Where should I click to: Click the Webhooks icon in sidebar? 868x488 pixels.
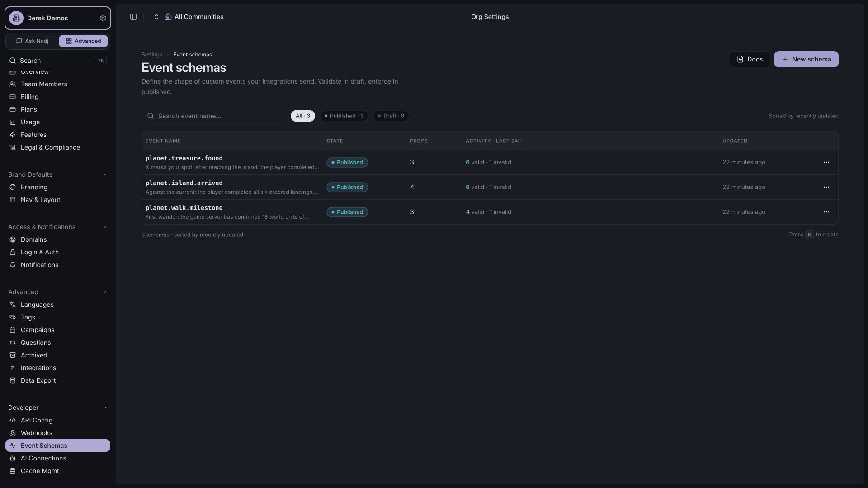(13, 433)
